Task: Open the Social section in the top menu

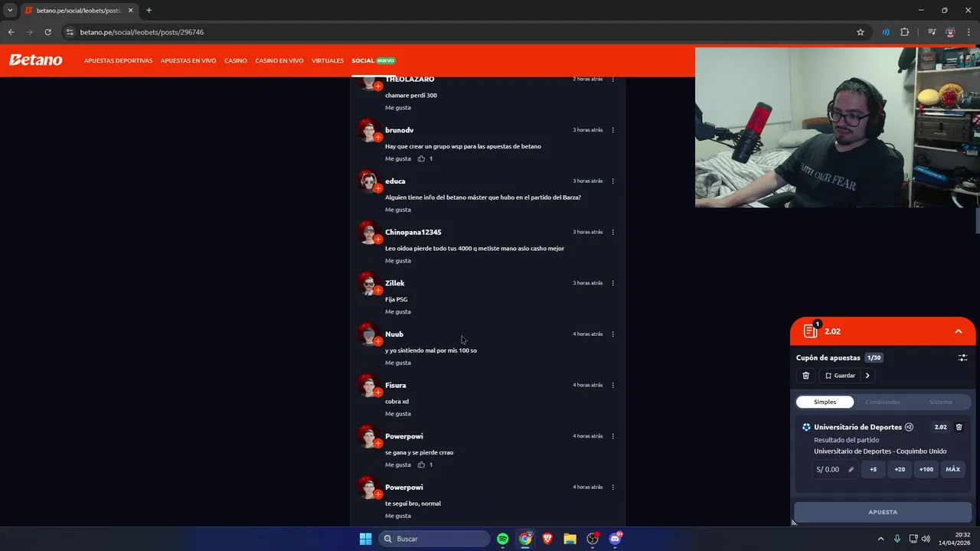Action: pos(363,60)
